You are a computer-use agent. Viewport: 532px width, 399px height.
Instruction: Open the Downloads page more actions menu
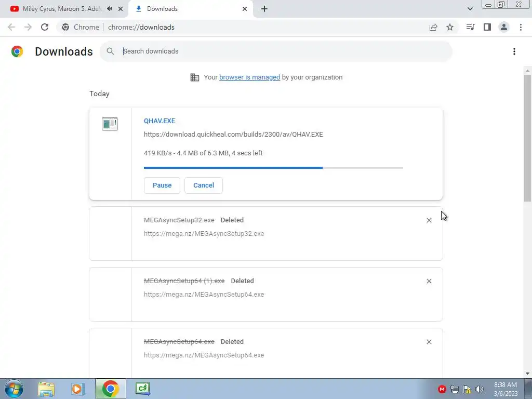[x=514, y=51]
